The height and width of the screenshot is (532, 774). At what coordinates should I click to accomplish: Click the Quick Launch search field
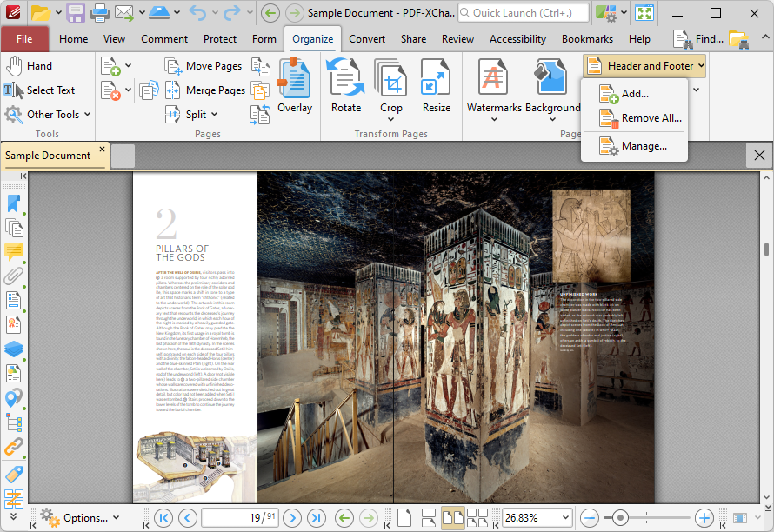click(x=524, y=13)
